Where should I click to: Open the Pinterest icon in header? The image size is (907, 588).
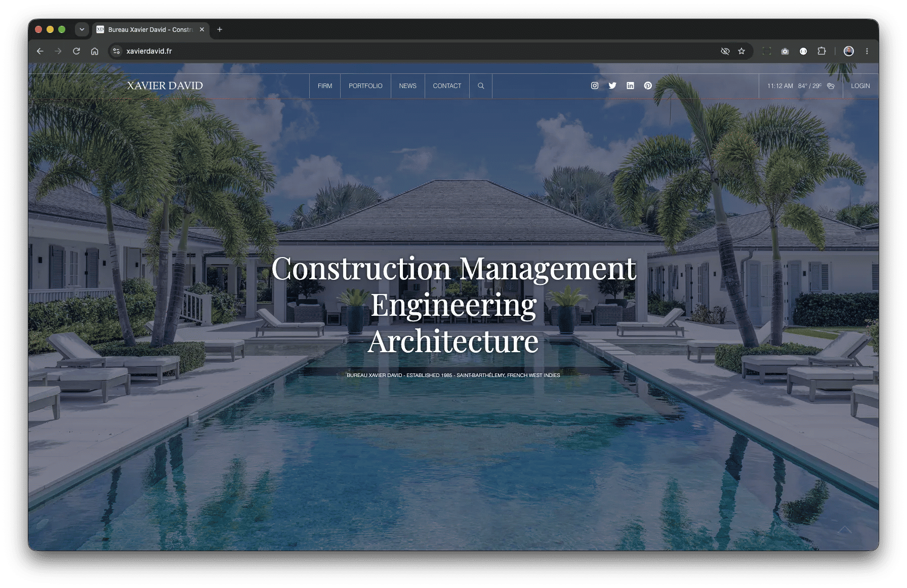coord(648,86)
